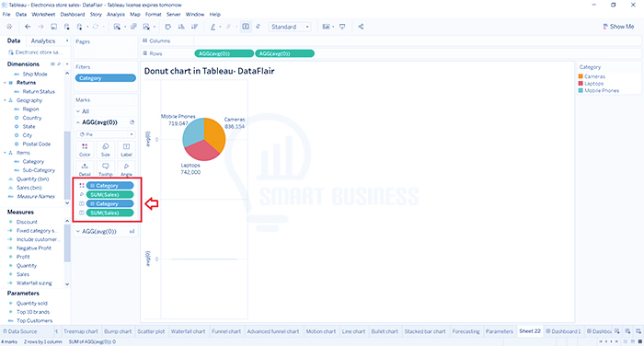Click the Label mark card button
Image resolution: width=644 pixels, height=346 pixels.
pos(126,150)
